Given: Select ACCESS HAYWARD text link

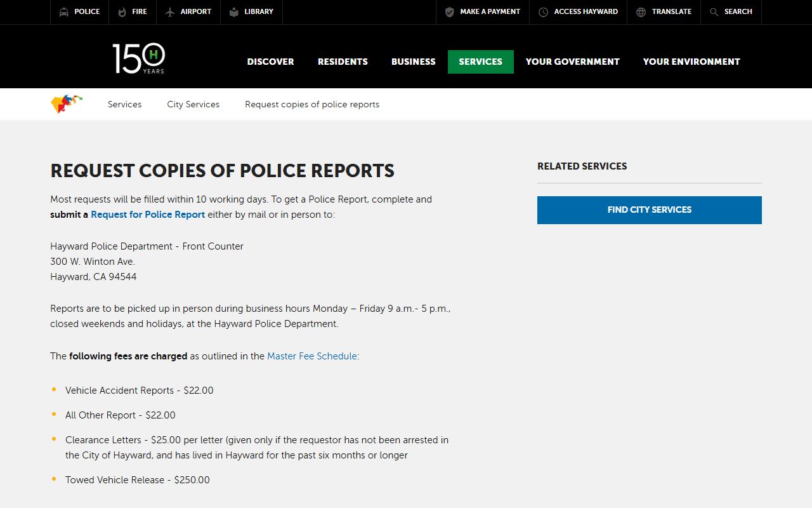Looking at the screenshot, I should (x=586, y=11).
